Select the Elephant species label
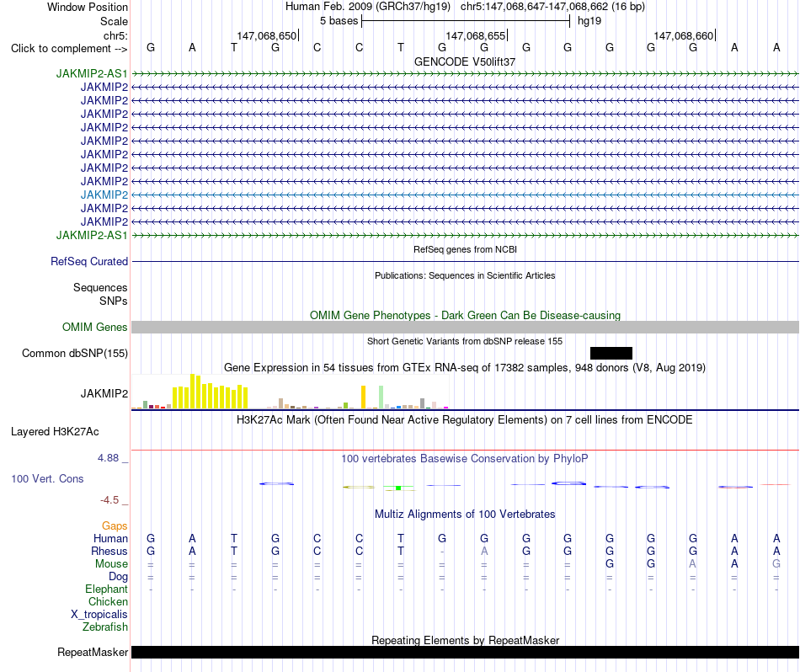The image size is (800, 672). pos(106,589)
